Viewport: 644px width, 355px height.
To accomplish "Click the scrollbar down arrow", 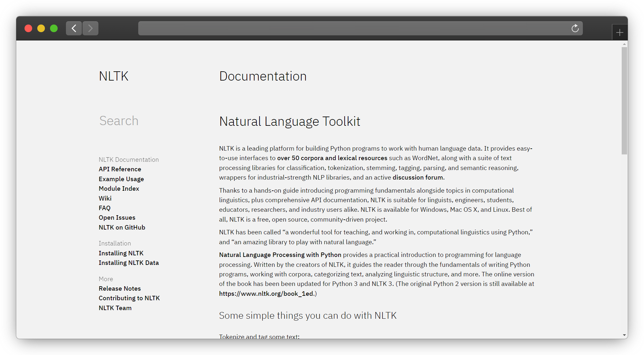I will 624,335.
